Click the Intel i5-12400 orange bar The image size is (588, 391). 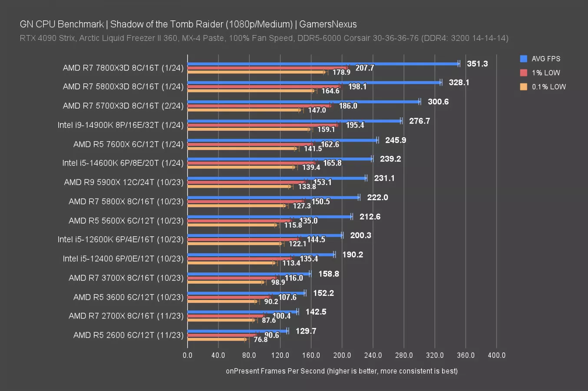click(230, 262)
